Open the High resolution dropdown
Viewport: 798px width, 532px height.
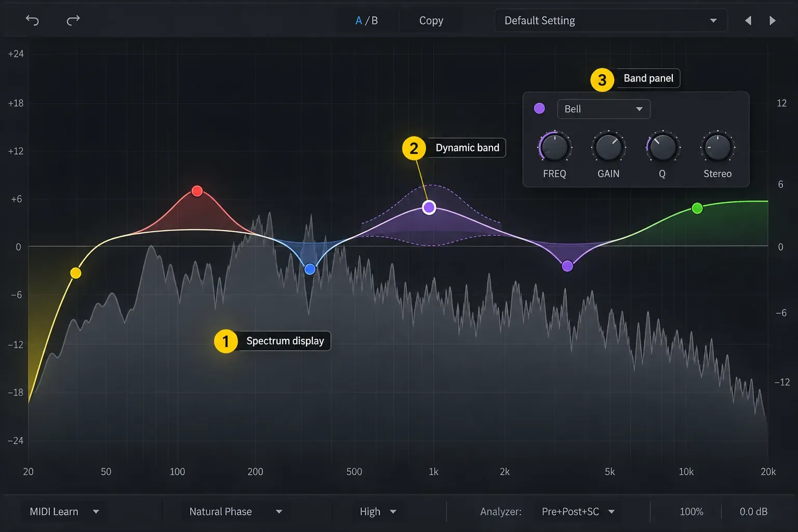[378, 512]
